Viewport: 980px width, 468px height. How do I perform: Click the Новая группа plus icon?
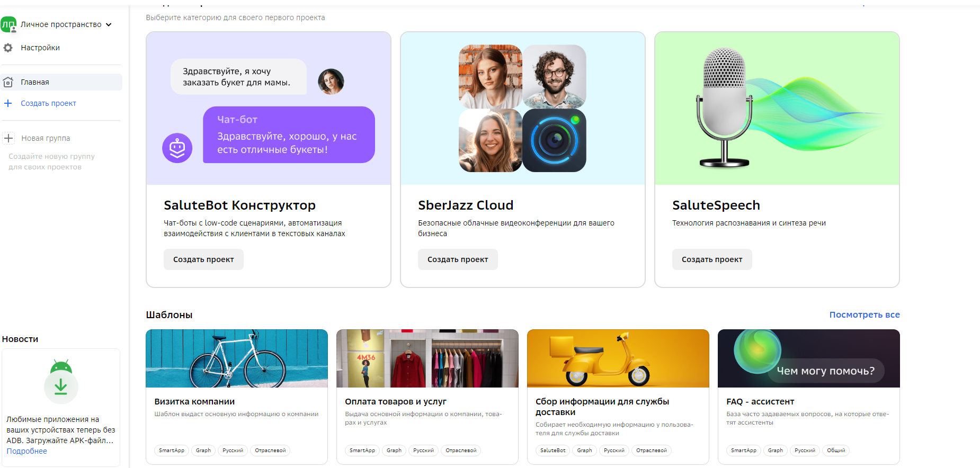pyautogui.click(x=8, y=138)
